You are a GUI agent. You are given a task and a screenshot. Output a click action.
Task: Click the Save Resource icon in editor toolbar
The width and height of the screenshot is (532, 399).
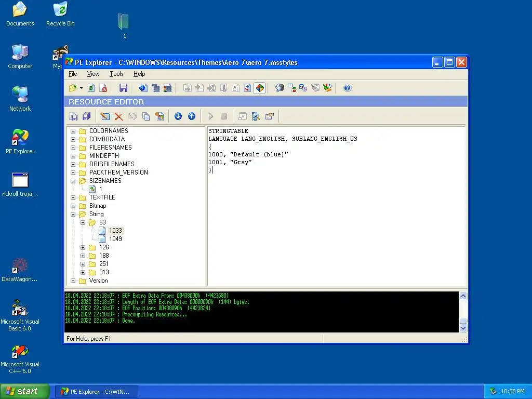73,116
